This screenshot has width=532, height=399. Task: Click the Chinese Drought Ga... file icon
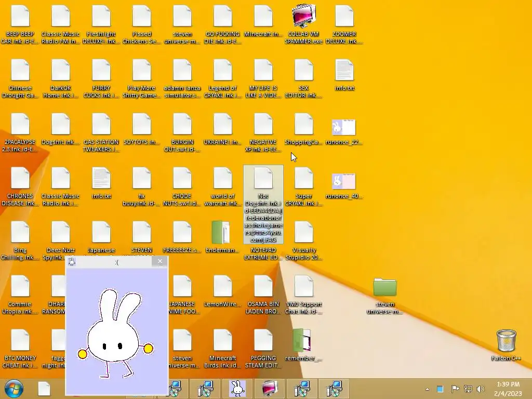click(x=20, y=79)
